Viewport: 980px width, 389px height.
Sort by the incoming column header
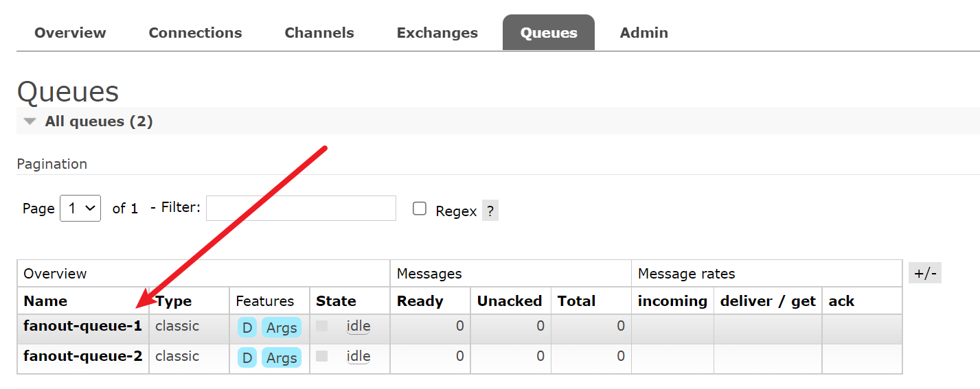(672, 300)
